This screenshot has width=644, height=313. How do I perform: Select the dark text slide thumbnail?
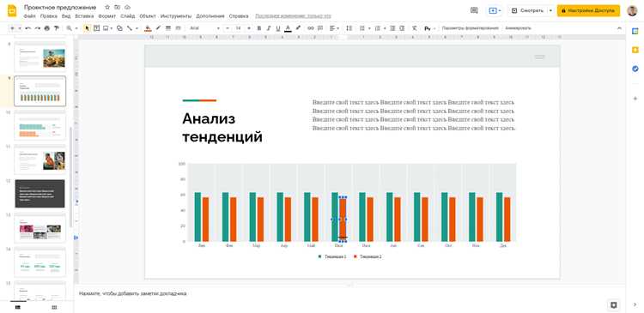[39, 193]
